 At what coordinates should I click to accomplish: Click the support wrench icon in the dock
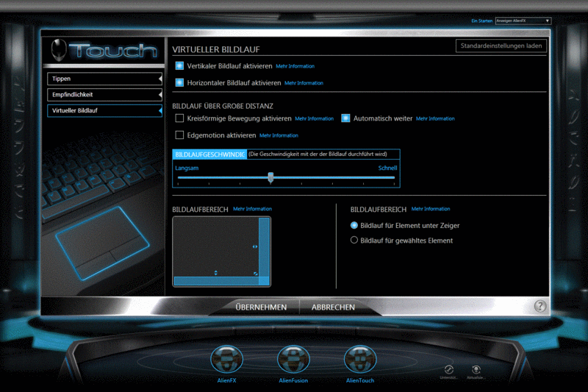point(449,369)
